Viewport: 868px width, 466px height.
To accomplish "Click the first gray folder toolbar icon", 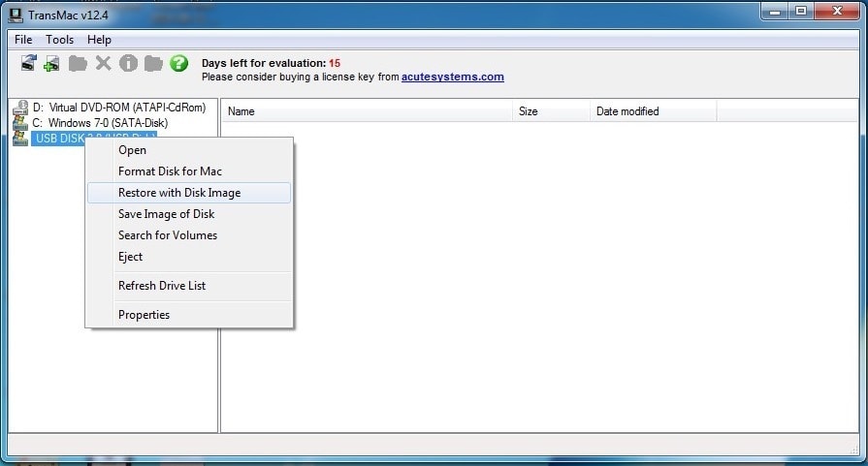I will 78,63.
